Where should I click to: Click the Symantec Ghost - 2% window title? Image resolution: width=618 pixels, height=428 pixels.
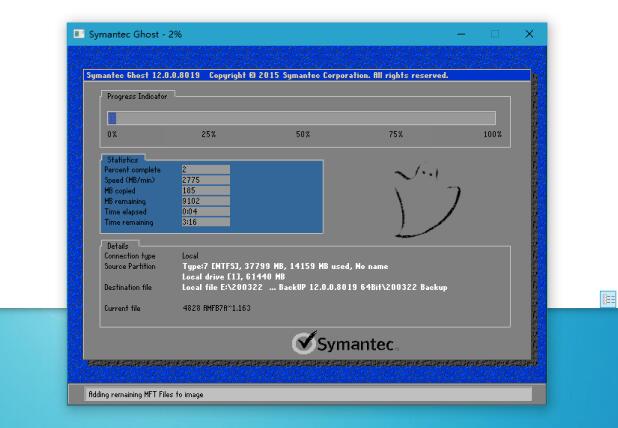pos(135,34)
